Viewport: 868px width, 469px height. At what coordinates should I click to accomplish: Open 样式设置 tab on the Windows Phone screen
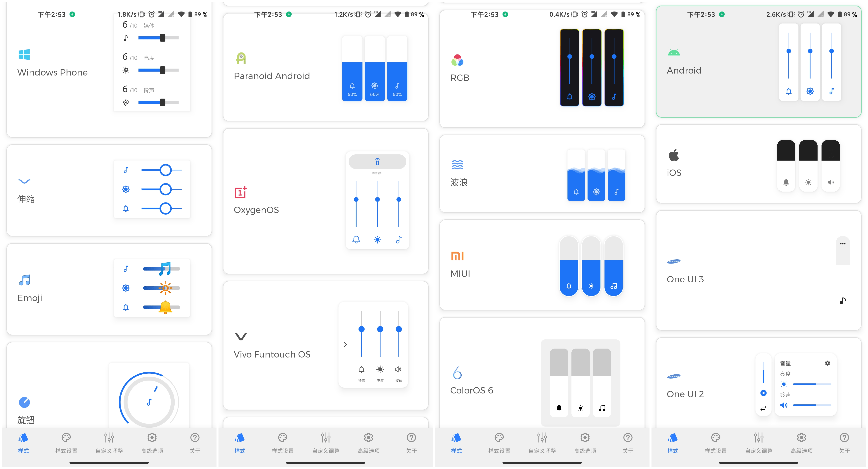tap(66, 443)
